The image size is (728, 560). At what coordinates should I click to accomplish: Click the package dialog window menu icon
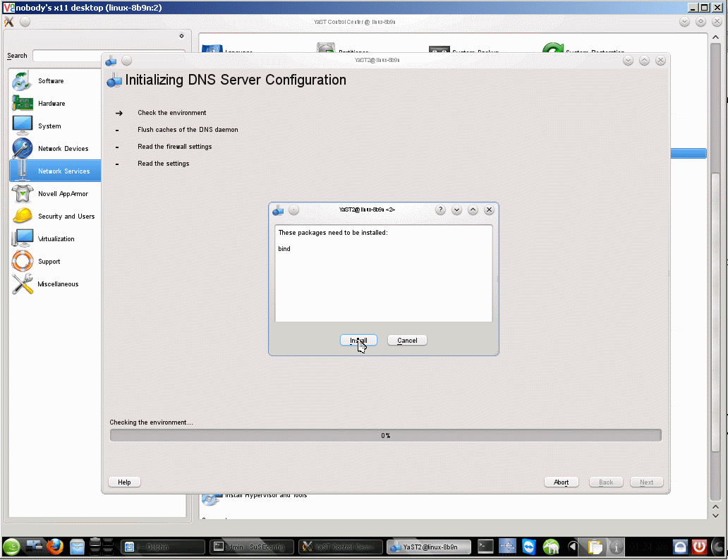point(278,210)
